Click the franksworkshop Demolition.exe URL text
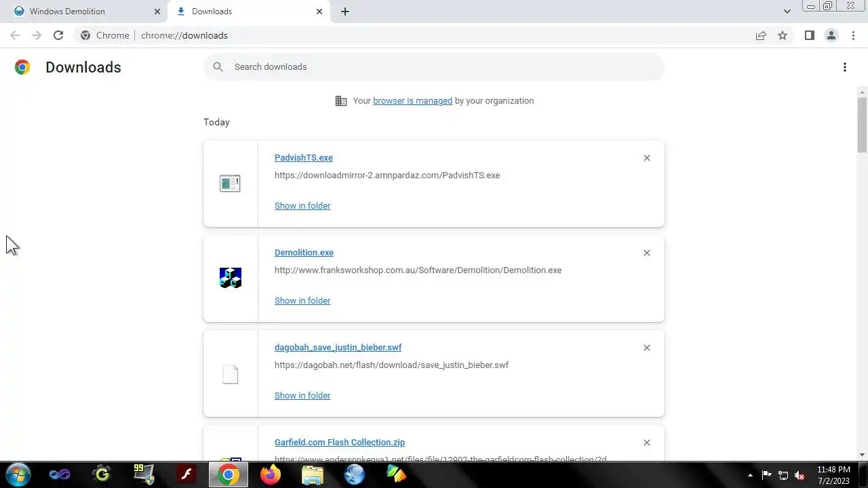The image size is (868, 488). 418,270
